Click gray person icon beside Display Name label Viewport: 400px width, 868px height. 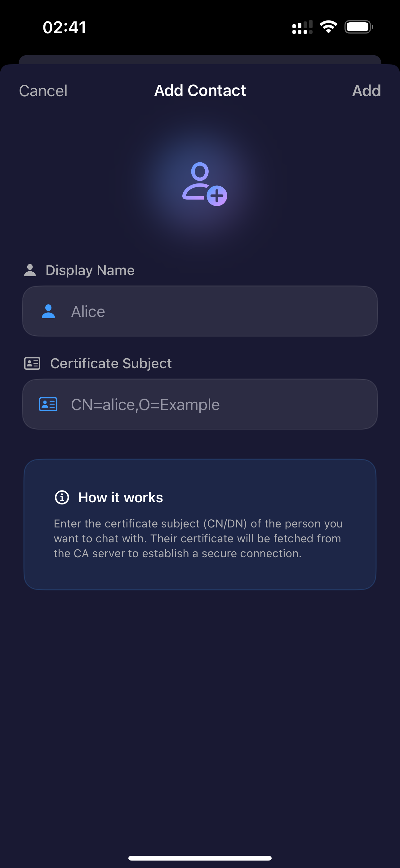[x=30, y=270]
